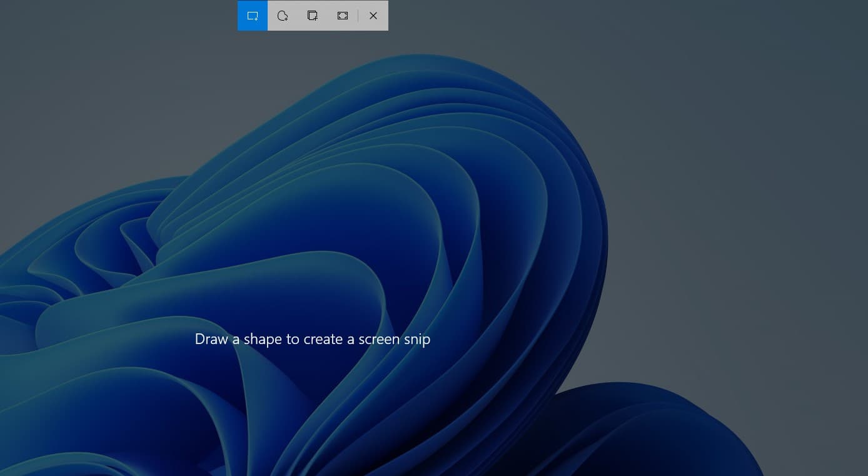This screenshot has height=476, width=868.
Task: Enable free-form shape capture
Action: [x=283, y=16]
